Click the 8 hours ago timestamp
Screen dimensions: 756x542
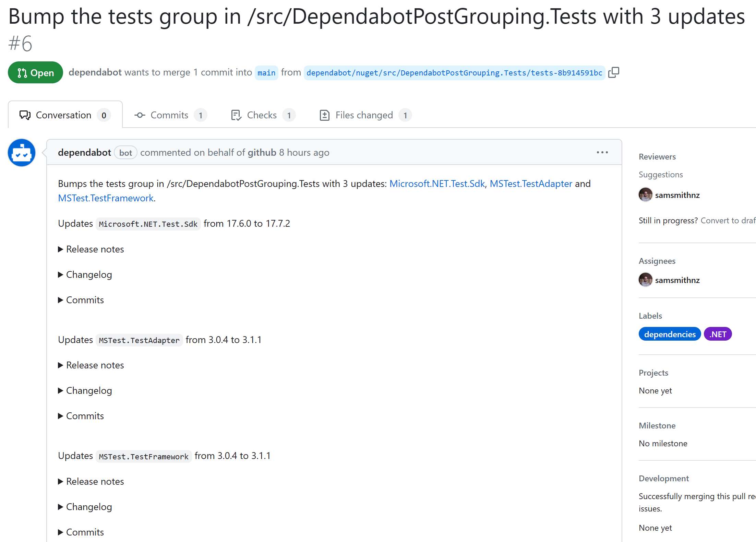(x=304, y=152)
